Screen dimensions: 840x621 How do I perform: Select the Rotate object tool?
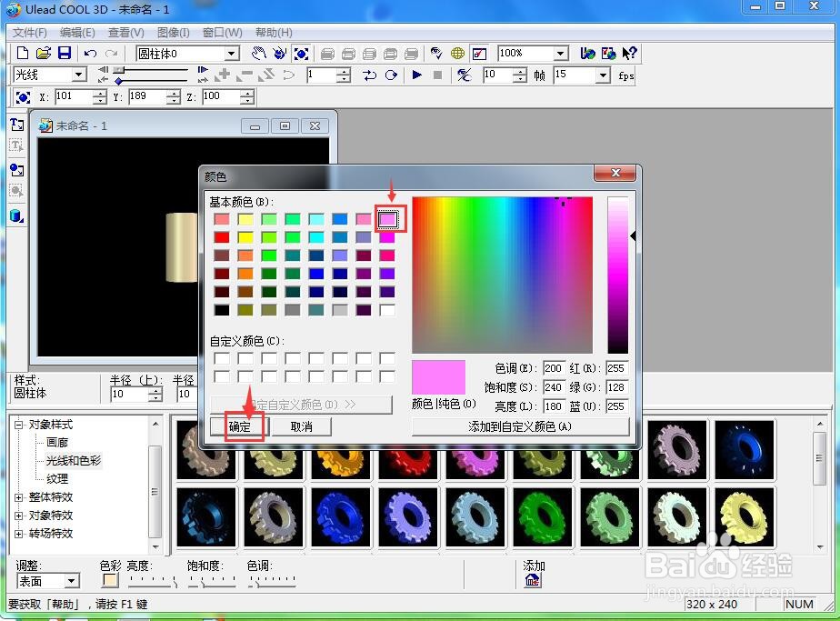pyautogui.click(x=280, y=53)
